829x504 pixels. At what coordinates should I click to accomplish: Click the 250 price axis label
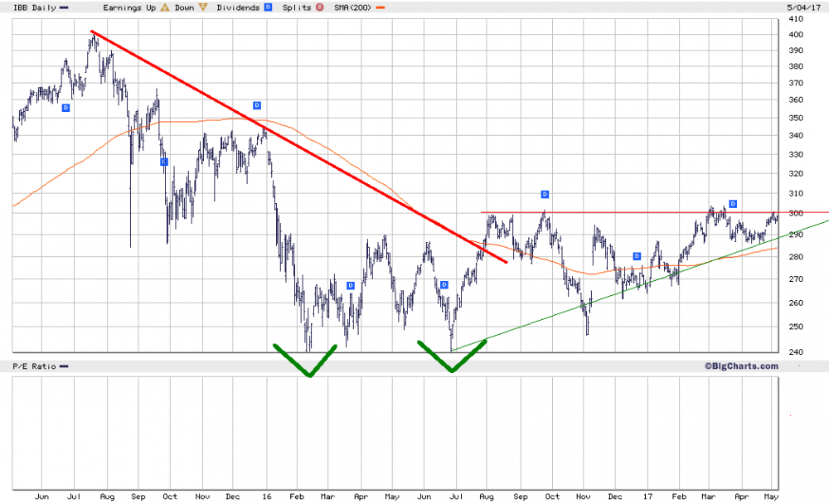coord(796,327)
